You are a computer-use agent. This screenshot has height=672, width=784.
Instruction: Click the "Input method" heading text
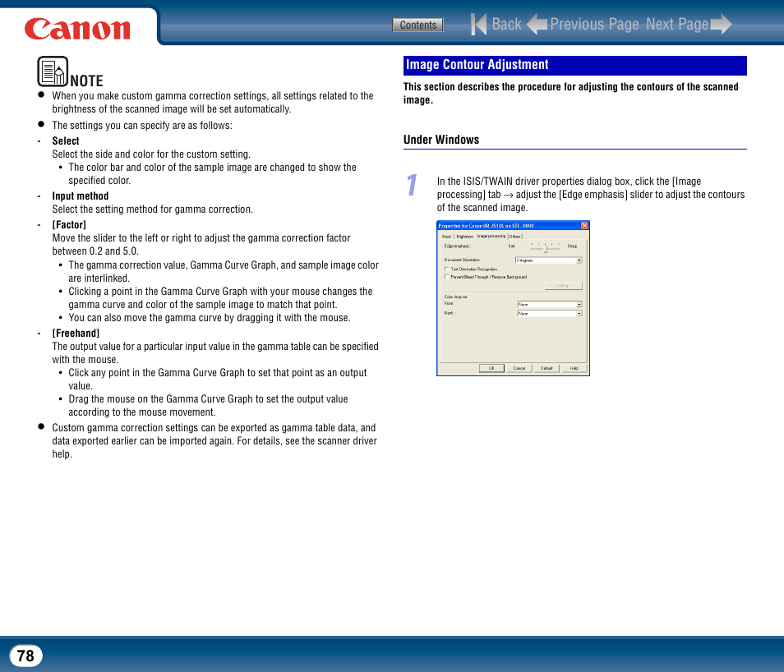tap(80, 196)
